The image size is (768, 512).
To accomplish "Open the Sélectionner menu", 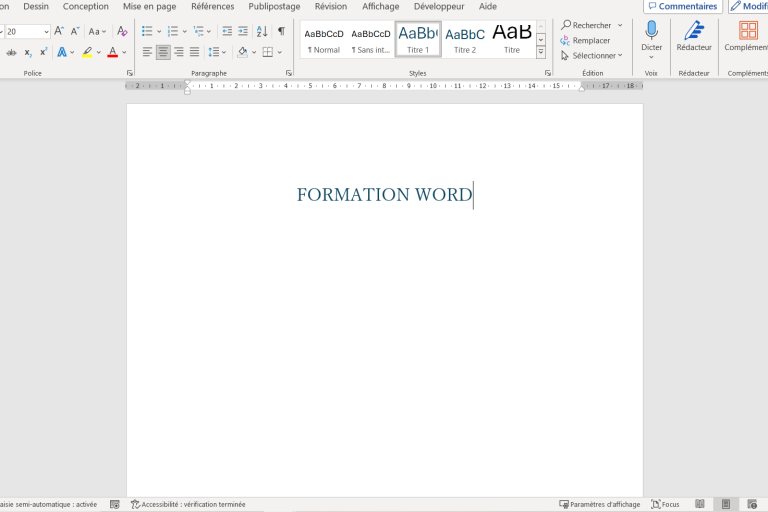I will tap(592, 55).
